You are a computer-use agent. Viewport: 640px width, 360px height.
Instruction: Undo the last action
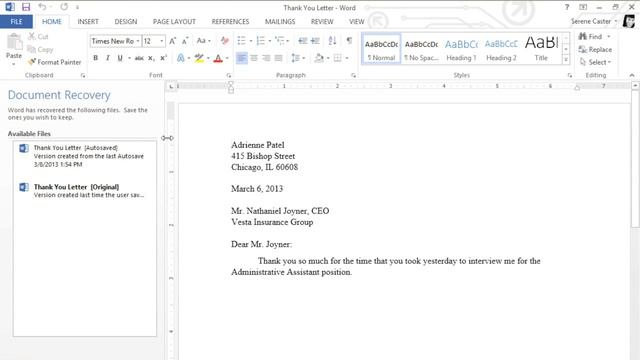click(42, 7)
